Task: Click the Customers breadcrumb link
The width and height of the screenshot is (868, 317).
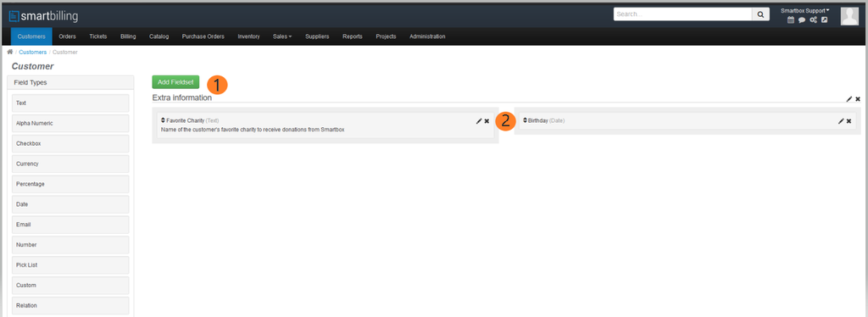Action: point(33,52)
